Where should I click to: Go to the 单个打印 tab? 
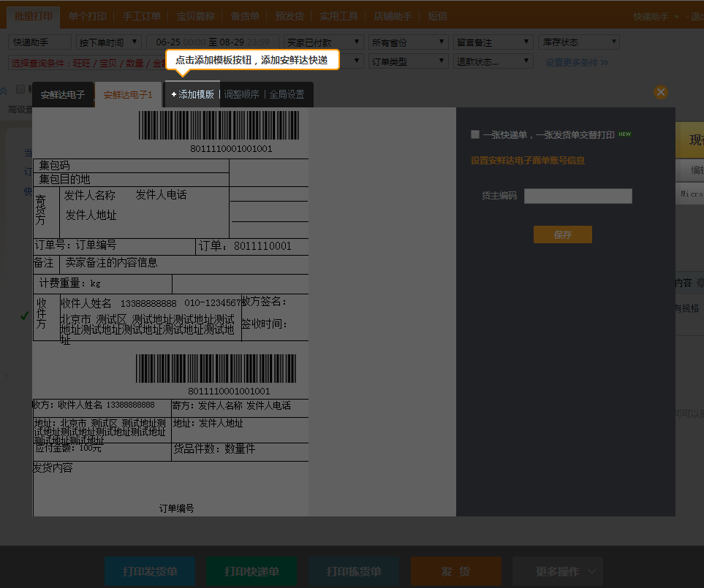pos(88,16)
